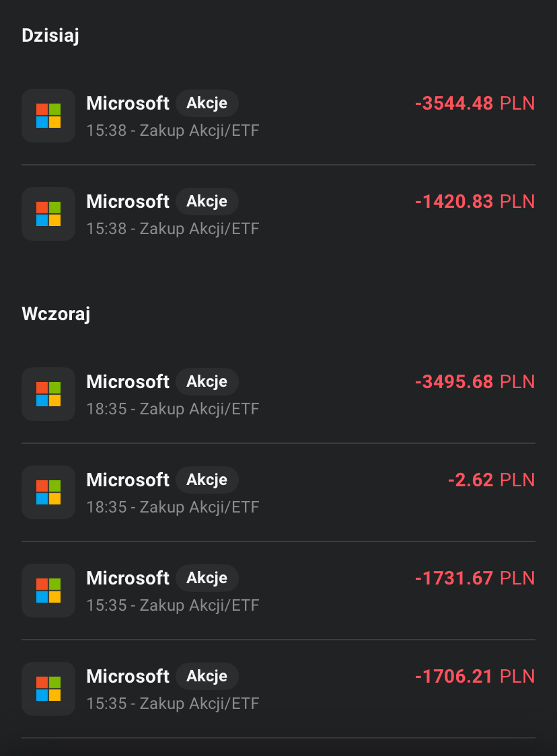Click the Dzisiaj section header
This screenshot has width=557, height=756.
pyautogui.click(x=50, y=36)
